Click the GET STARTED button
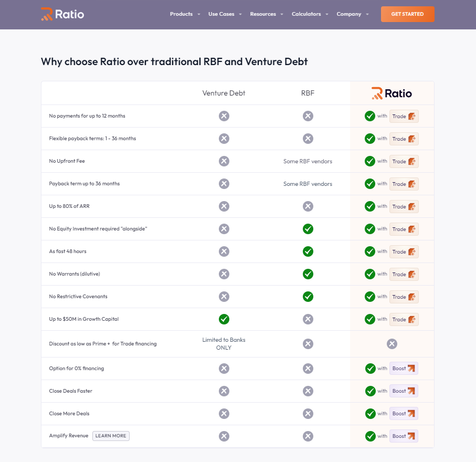This screenshot has width=476, height=462. (407, 14)
